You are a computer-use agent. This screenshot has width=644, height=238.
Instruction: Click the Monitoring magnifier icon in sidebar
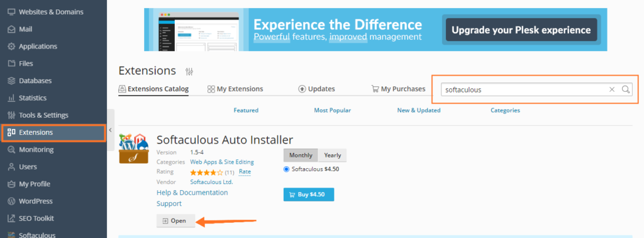tap(11, 150)
